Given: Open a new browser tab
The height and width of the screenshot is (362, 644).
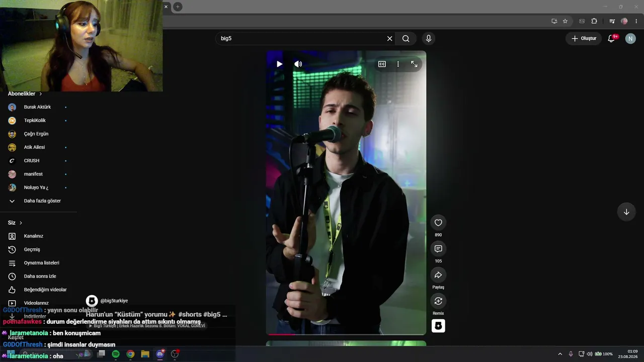Looking at the screenshot, I should [x=178, y=7].
